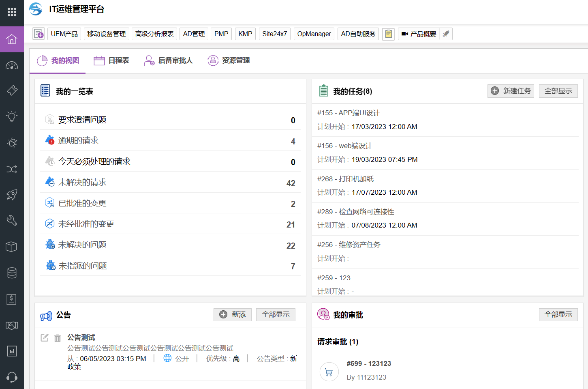
Task: Click the edit icon for 公告测试
Action: tap(45, 337)
